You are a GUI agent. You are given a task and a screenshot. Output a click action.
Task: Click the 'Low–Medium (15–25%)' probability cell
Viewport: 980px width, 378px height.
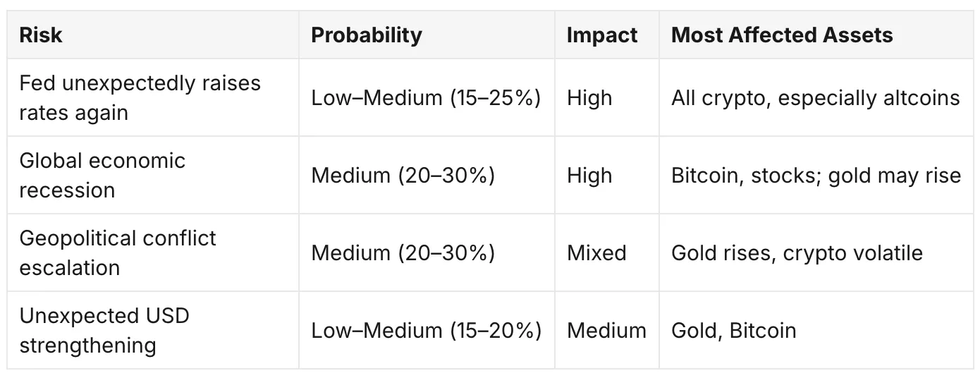click(427, 97)
